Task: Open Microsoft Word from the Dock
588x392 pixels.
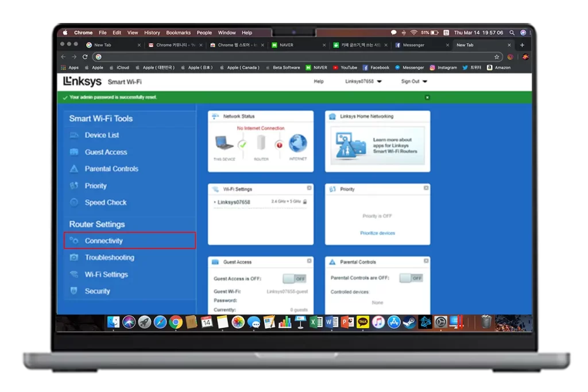Action: click(x=331, y=323)
